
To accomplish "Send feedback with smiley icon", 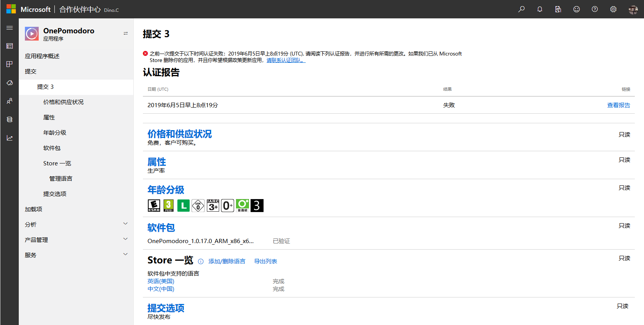I will pos(577,9).
